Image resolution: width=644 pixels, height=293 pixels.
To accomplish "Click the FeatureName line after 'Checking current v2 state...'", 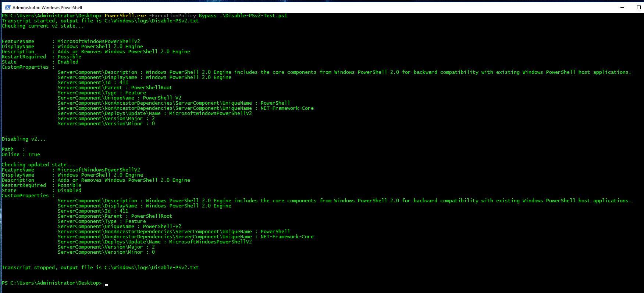I will (71, 41).
